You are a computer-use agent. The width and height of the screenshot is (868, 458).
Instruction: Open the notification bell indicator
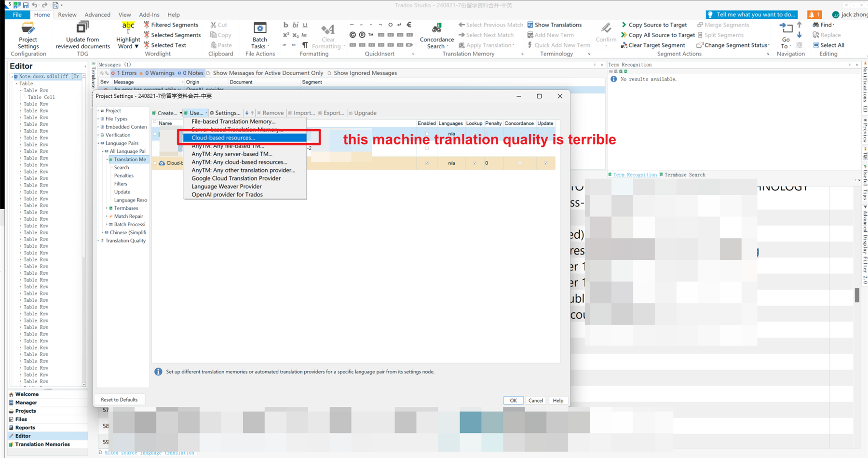814,14
